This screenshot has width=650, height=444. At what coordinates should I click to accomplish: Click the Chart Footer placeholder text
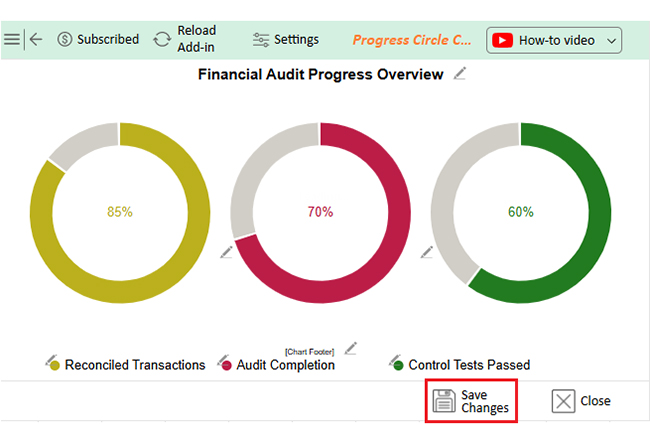click(309, 352)
